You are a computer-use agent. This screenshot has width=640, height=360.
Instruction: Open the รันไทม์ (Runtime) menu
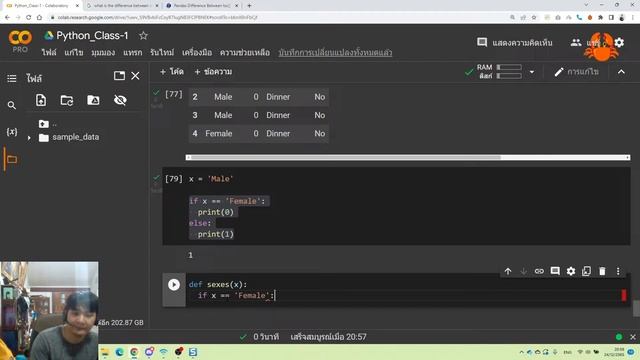162,53
